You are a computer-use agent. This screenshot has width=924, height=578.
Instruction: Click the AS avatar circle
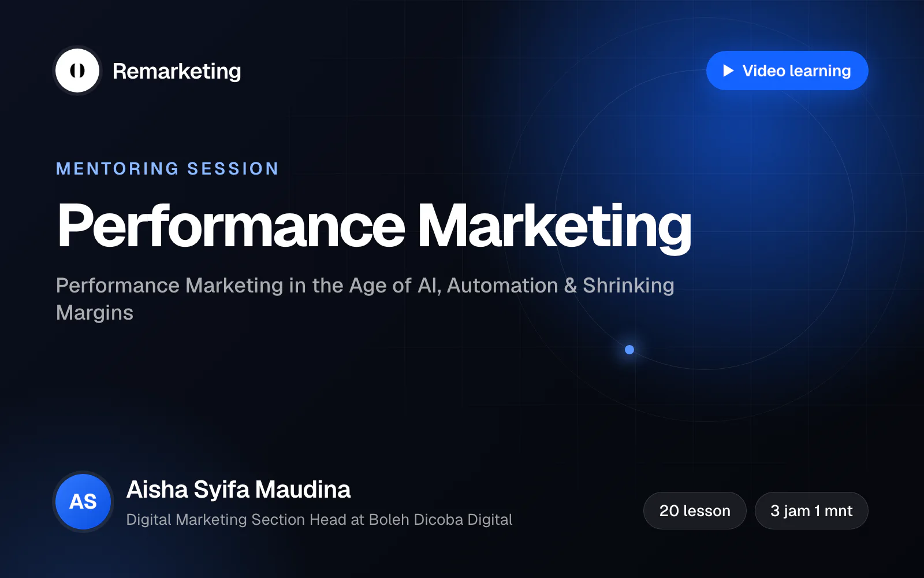[x=83, y=502]
